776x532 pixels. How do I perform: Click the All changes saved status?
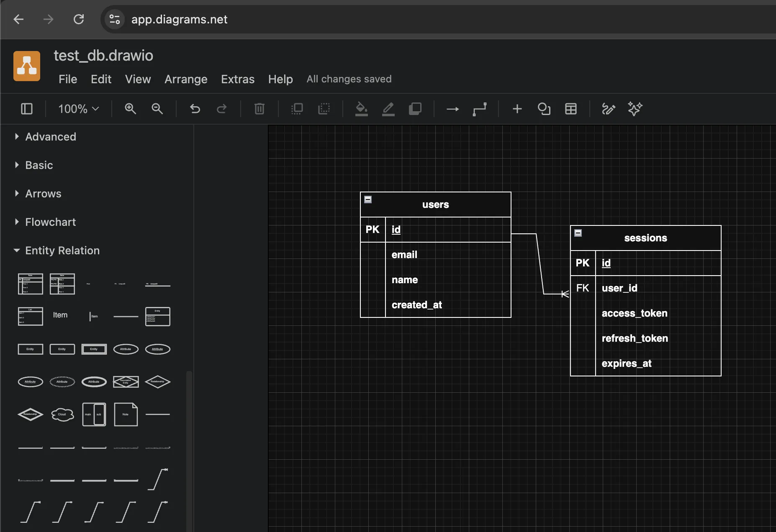coord(349,79)
